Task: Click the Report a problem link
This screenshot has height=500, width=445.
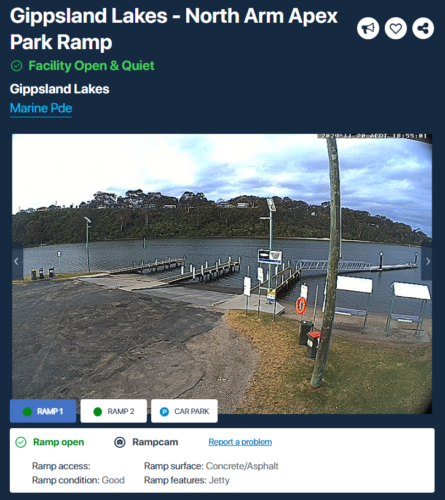Action: coord(240,442)
